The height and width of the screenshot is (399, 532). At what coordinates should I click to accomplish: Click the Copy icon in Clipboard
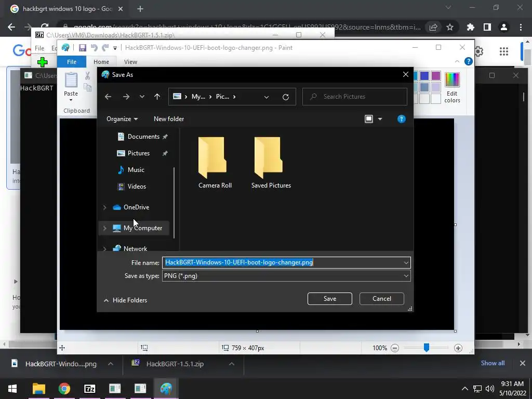[87, 88]
